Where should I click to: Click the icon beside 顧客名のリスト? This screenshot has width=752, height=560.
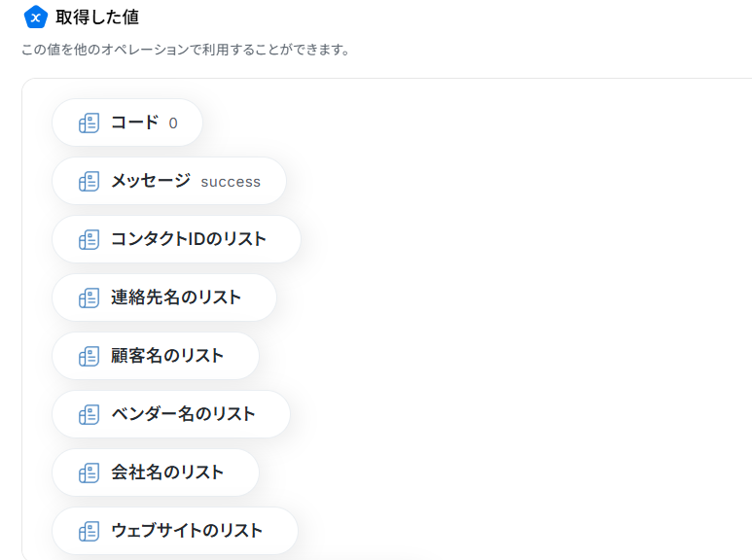(x=89, y=357)
